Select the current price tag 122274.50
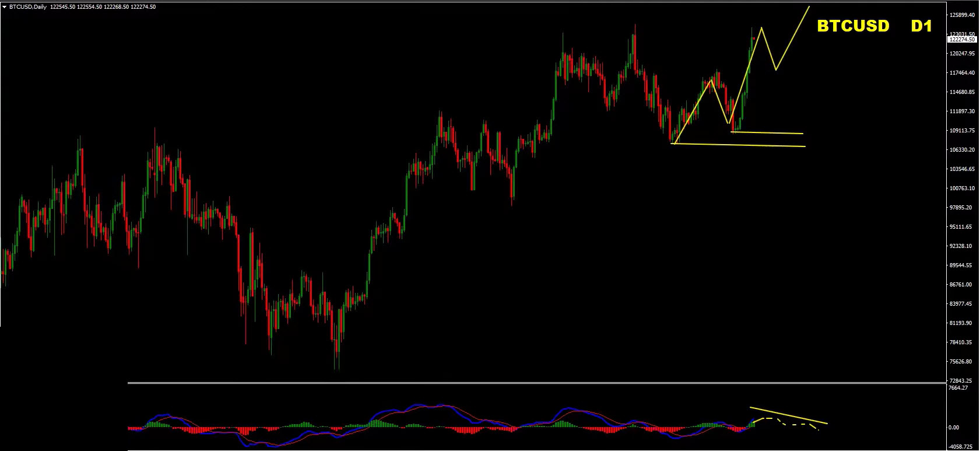 (x=962, y=40)
